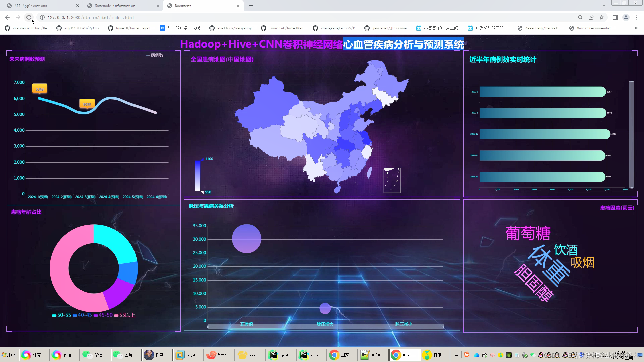Click the share page icon
The height and width of the screenshot is (362, 644).
(x=591, y=17)
